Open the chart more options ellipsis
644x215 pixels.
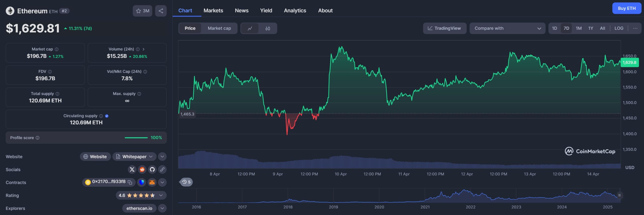635,28
